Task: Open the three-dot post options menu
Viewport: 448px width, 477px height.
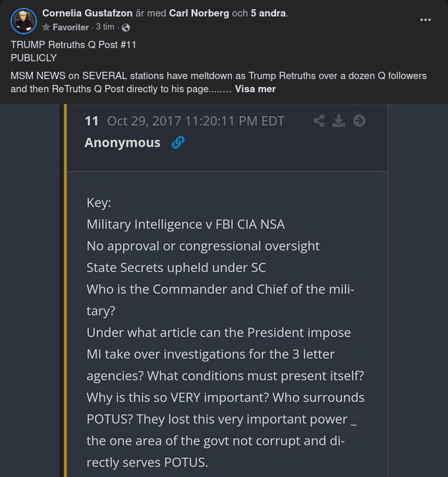Action: tap(426, 20)
